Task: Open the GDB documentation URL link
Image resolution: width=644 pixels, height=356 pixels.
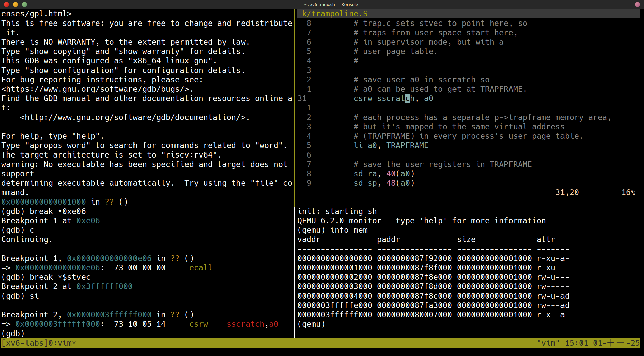Action: point(135,117)
